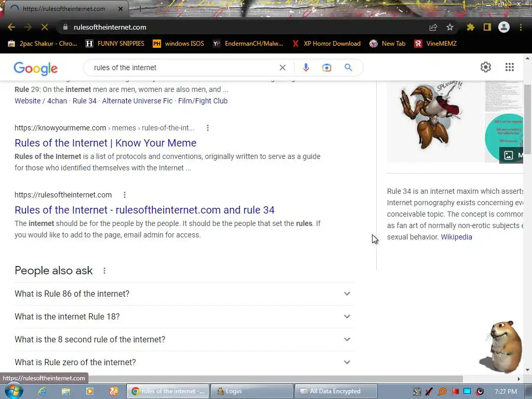Close the rulesoftheinternet.com tab
Image resolution: width=532 pixels, height=399 pixels.
120,9
